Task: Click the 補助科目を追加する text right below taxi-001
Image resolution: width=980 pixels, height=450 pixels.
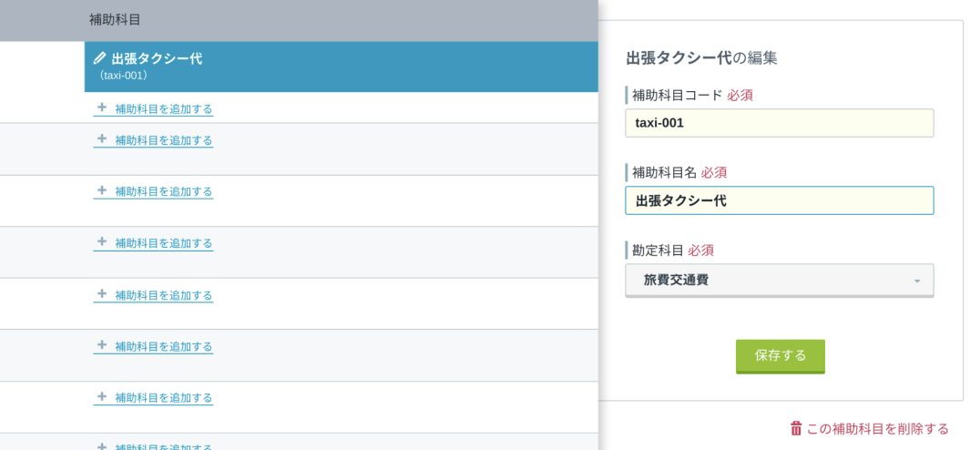Action: point(164,109)
